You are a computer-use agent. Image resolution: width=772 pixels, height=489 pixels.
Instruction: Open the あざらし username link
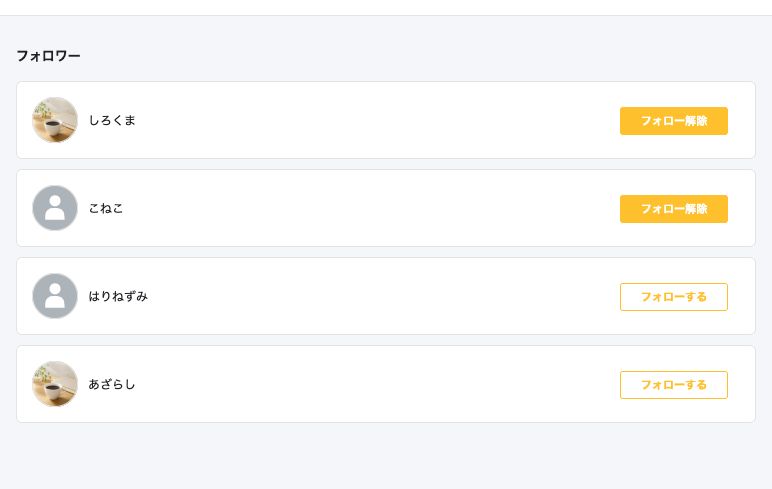(112, 384)
